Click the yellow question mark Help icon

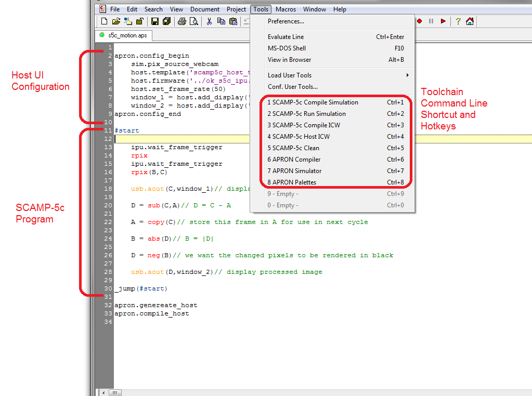pos(458,21)
